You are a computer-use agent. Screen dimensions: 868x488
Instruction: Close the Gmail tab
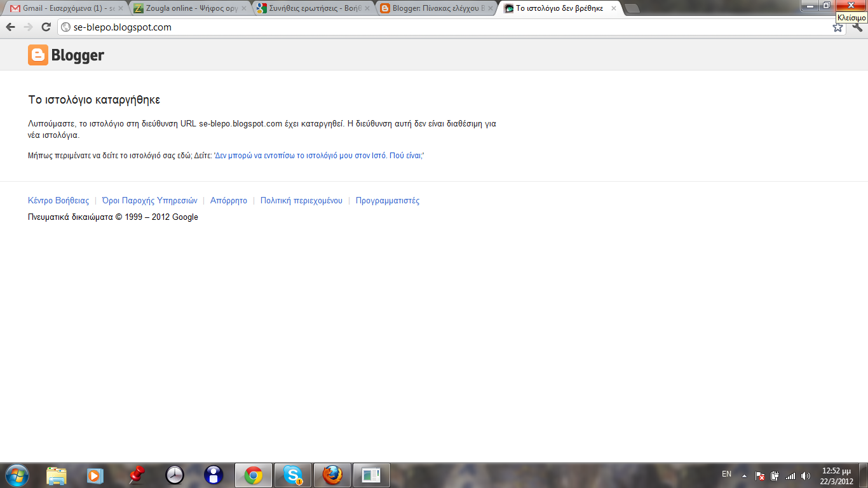click(120, 8)
